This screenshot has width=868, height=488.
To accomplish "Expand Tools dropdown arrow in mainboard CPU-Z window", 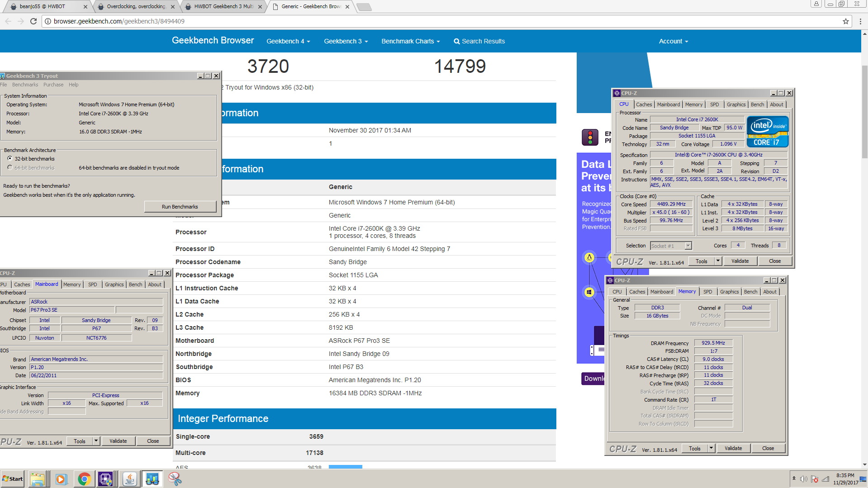I will coord(96,441).
